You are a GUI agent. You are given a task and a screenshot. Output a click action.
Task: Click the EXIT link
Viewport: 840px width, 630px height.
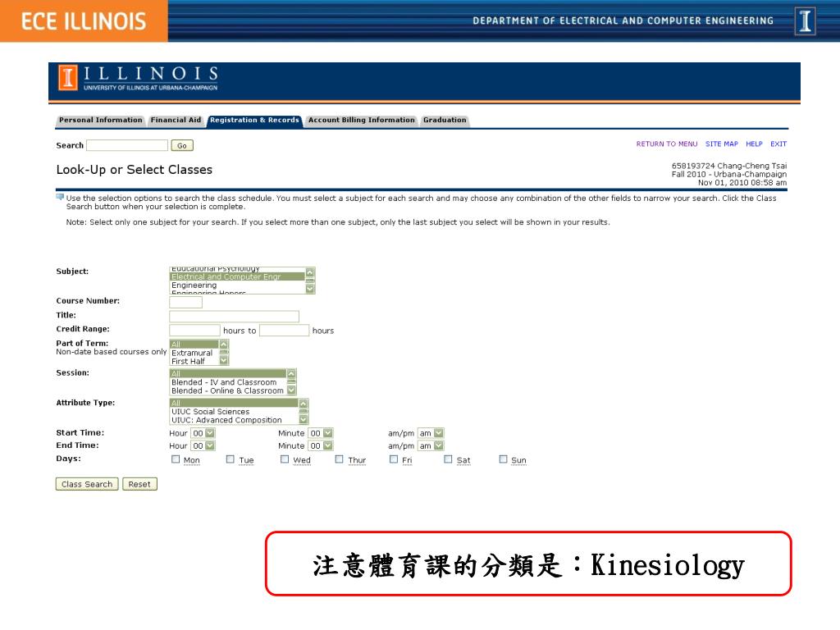(x=778, y=144)
